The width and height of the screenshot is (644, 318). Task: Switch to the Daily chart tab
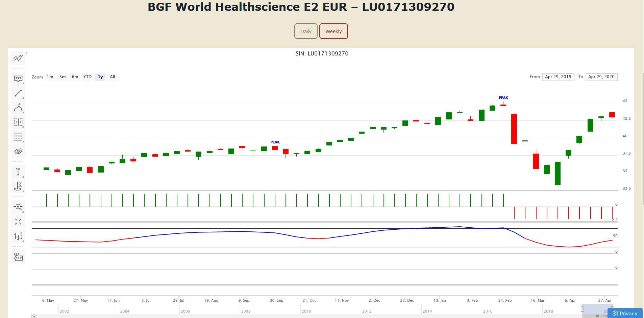click(x=306, y=31)
